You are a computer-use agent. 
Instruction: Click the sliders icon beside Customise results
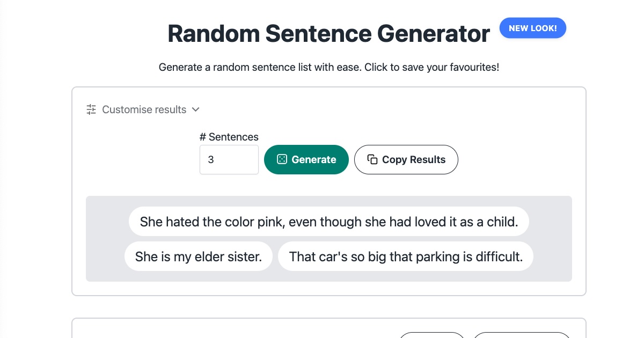pos(91,109)
